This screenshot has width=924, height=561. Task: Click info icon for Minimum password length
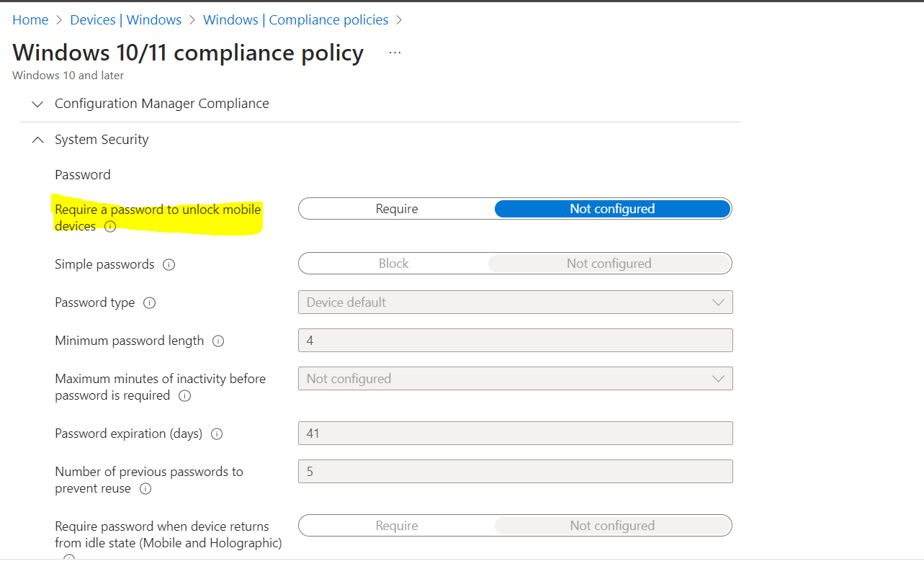click(x=218, y=341)
